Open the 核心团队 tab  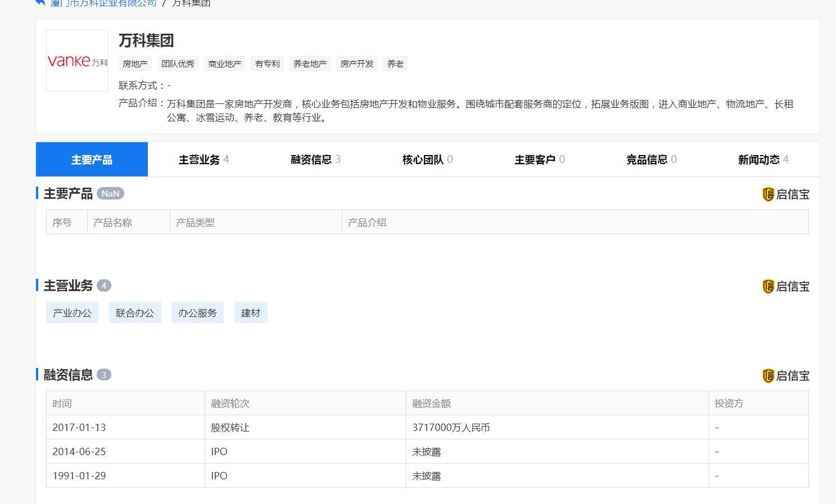427,160
